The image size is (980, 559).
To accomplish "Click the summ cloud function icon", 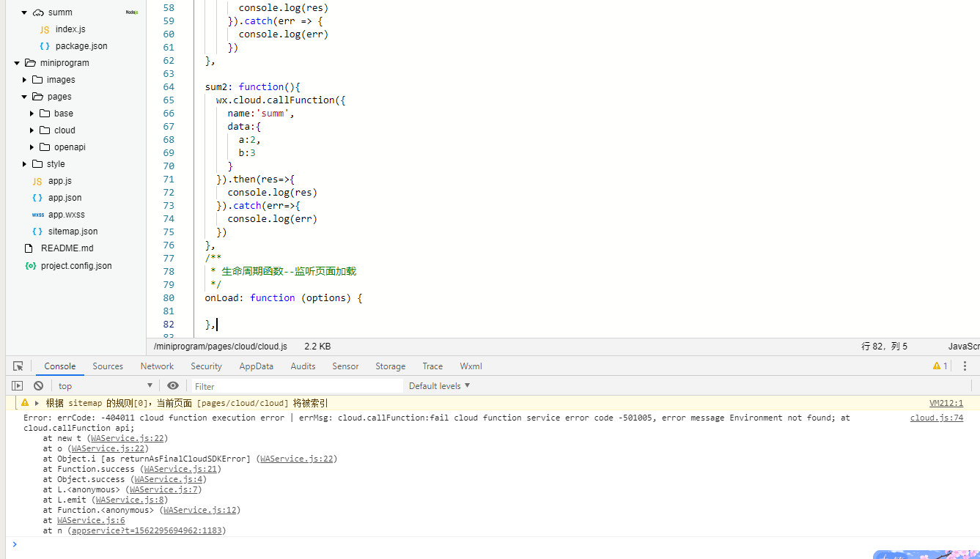I will [x=38, y=12].
